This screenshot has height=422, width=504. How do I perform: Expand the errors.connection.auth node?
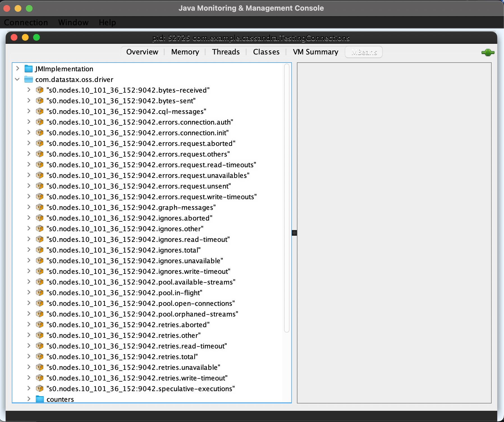coord(29,122)
